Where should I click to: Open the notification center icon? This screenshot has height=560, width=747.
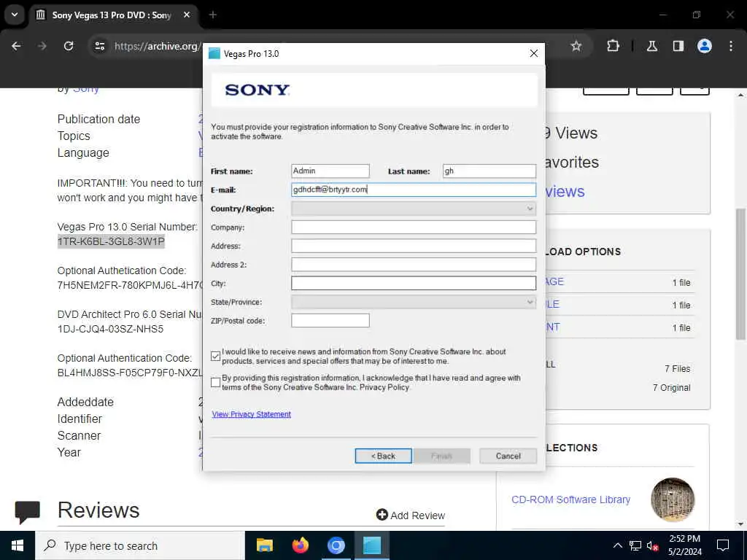[723, 545]
